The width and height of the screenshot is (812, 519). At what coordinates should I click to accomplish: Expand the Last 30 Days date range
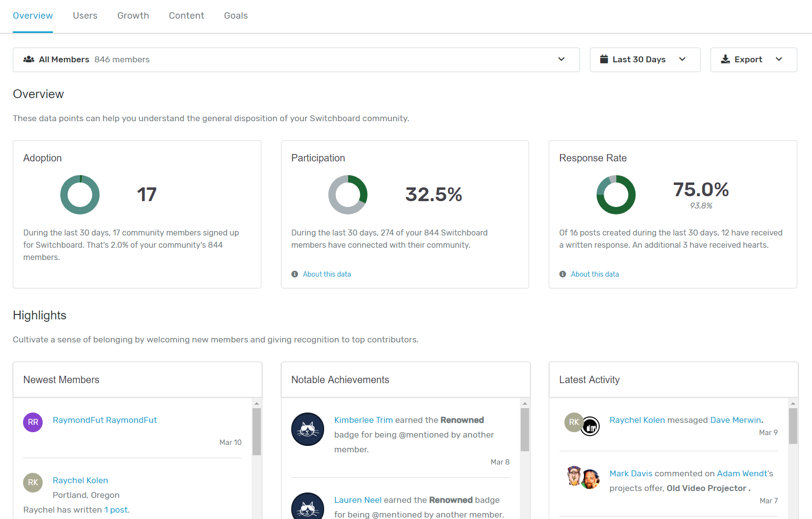pyautogui.click(x=645, y=60)
